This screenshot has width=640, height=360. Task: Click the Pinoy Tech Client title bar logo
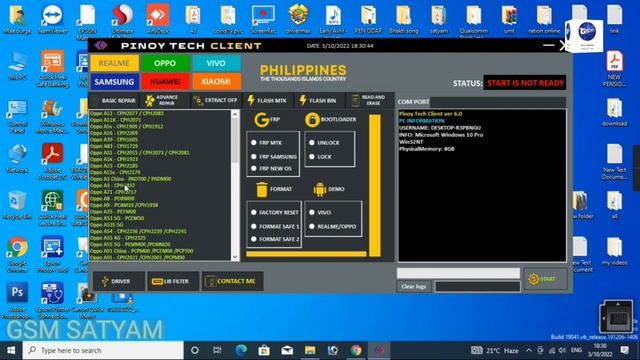(x=101, y=45)
